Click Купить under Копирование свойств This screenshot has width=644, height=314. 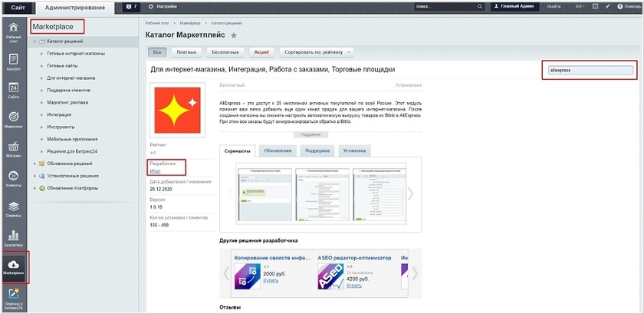pos(271,280)
